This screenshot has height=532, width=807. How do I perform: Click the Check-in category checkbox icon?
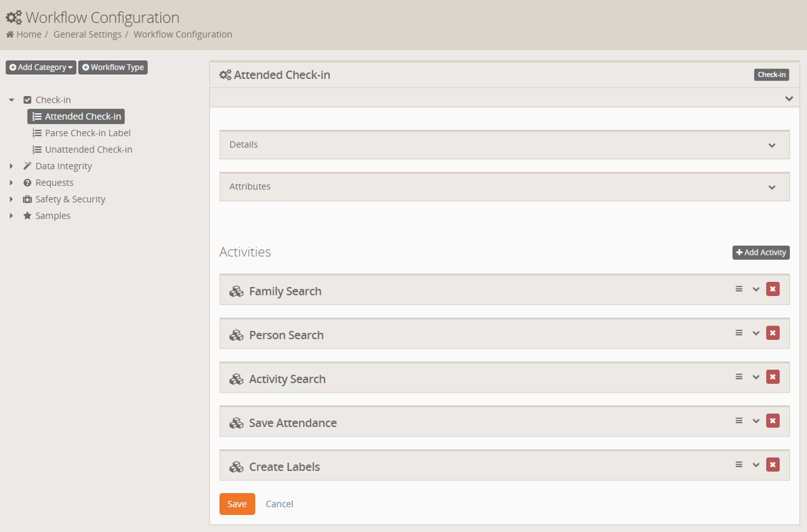point(27,100)
